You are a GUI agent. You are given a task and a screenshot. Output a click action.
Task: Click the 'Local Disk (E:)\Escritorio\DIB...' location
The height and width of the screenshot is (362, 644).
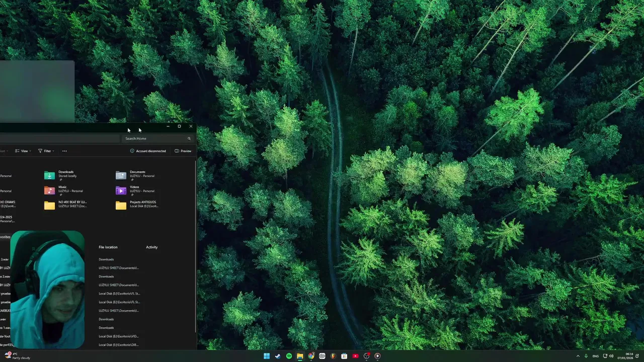pyautogui.click(x=118, y=345)
